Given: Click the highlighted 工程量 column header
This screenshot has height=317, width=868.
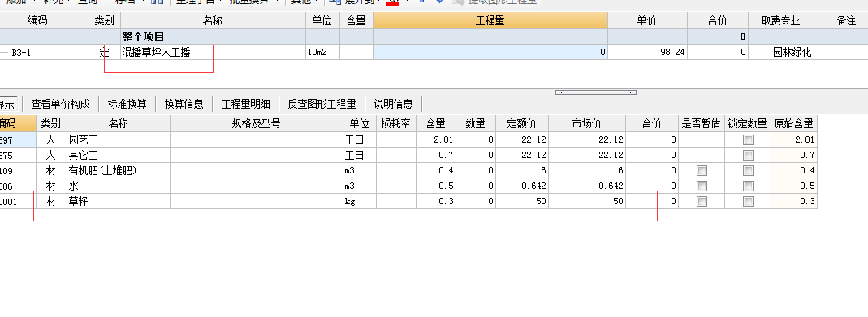Looking at the screenshot, I should pyautogui.click(x=490, y=21).
